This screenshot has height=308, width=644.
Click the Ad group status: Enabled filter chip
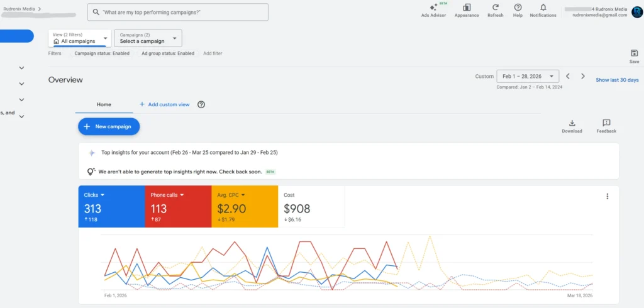168,53
